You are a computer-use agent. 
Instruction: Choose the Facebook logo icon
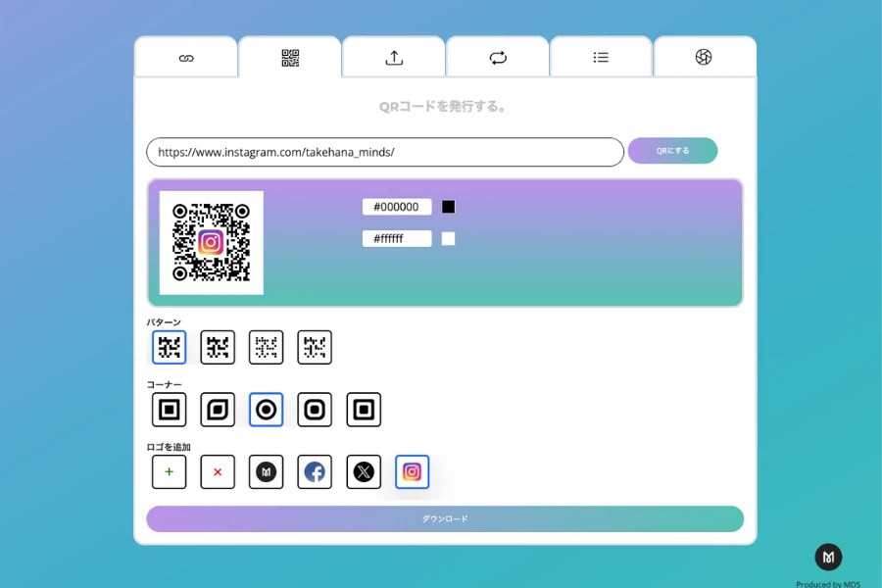coord(315,472)
